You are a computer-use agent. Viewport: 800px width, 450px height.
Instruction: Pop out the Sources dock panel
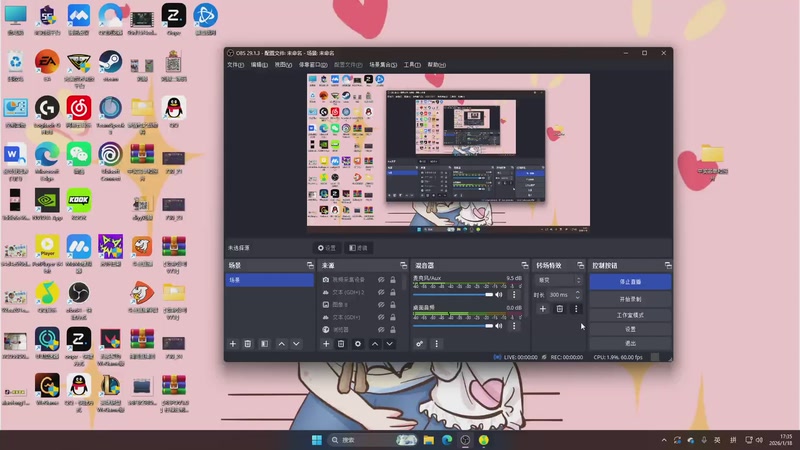click(x=404, y=265)
